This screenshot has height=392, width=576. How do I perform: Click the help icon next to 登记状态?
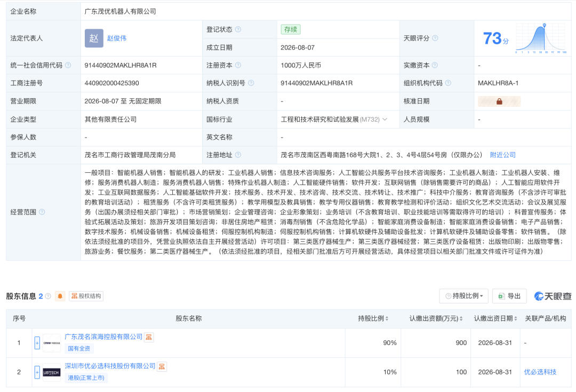pyautogui.click(x=238, y=29)
